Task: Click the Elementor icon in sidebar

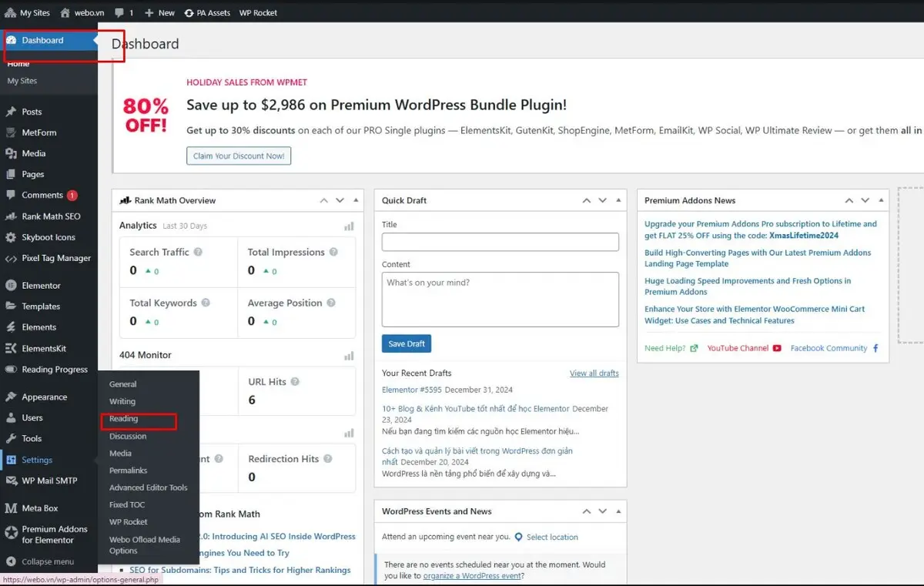Action: coord(11,285)
